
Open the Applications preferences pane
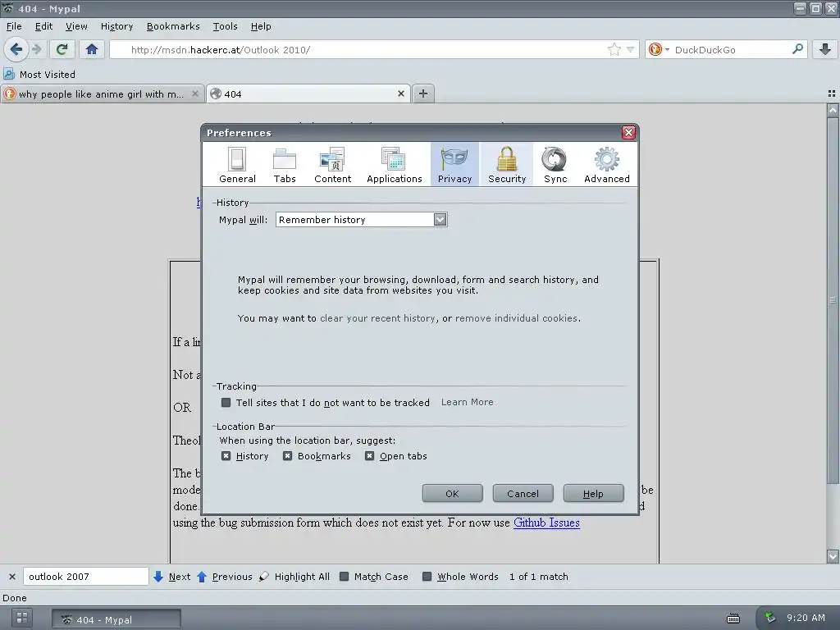(395, 165)
